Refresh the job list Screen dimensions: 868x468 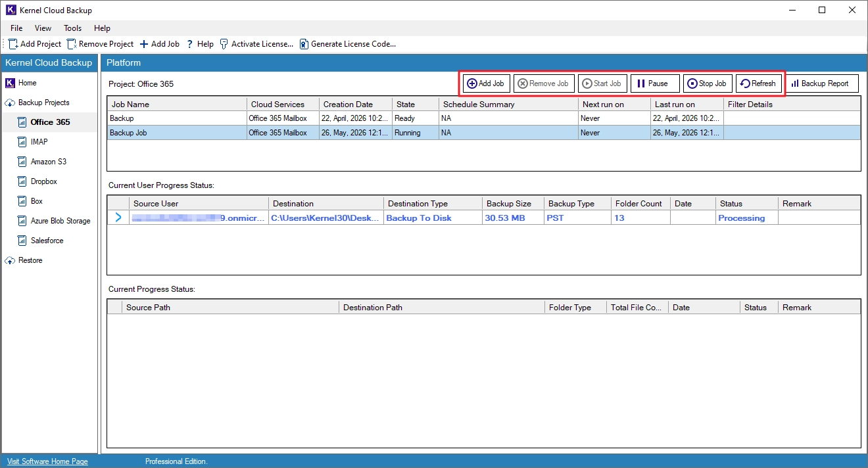758,83
